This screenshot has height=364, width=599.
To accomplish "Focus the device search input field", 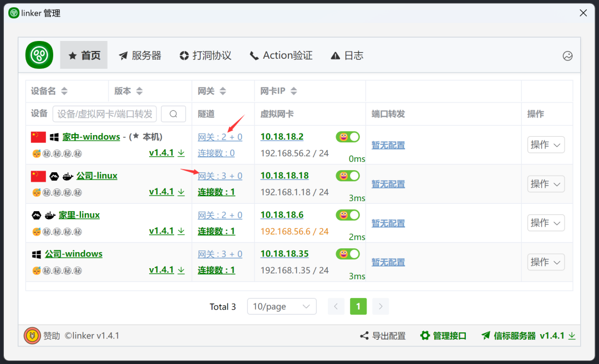I will pos(105,114).
